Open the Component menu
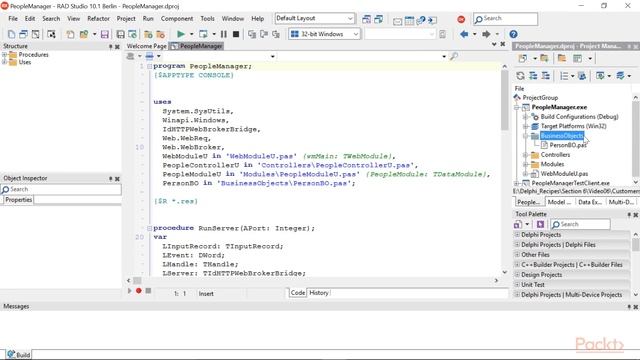 pyautogui.click(x=177, y=19)
